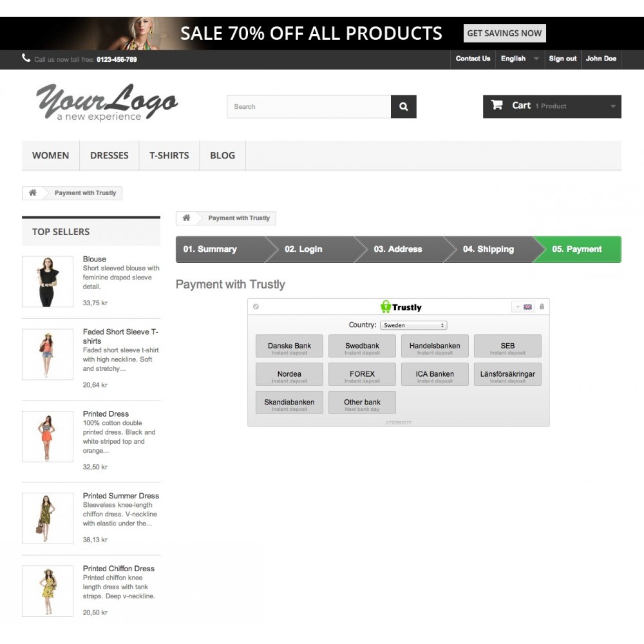This screenshot has height=644, width=644.
Task: Open the T-SHIRTS menu
Action: coord(169,155)
